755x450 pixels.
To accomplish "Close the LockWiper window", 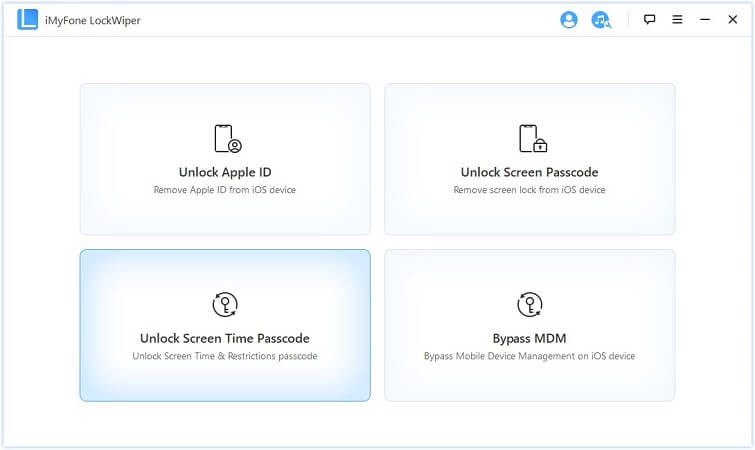I will point(733,20).
